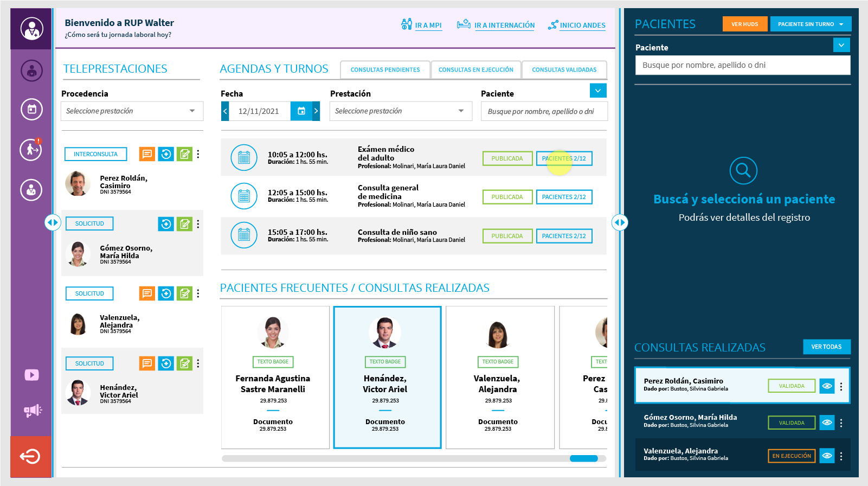868x486 pixels.
Task: Click the red logout icon at sidebar bottom
Action: pos(30,456)
